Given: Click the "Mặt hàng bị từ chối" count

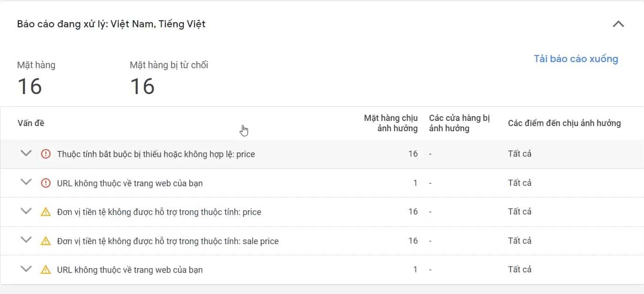Looking at the screenshot, I should [x=142, y=87].
